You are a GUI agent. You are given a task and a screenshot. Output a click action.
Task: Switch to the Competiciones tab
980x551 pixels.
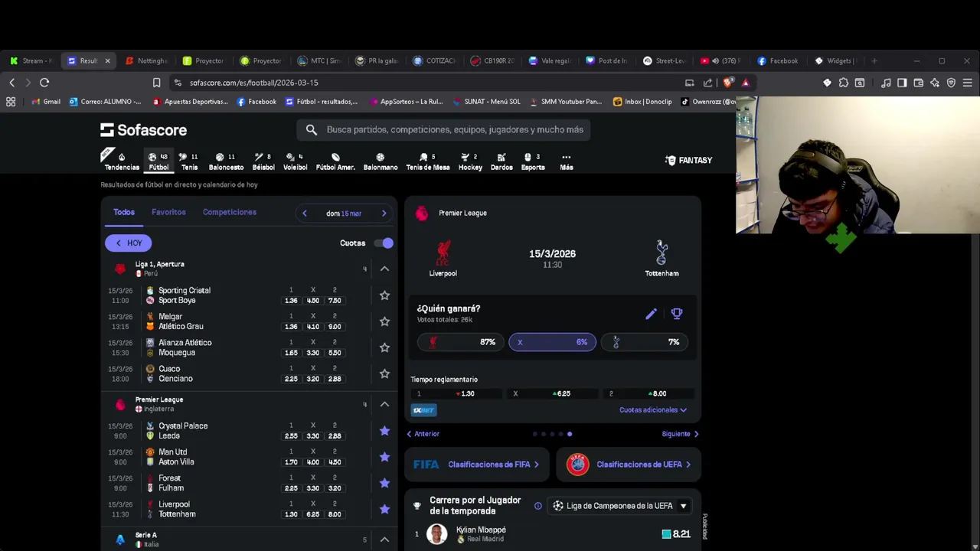click(x=230, y=212)
